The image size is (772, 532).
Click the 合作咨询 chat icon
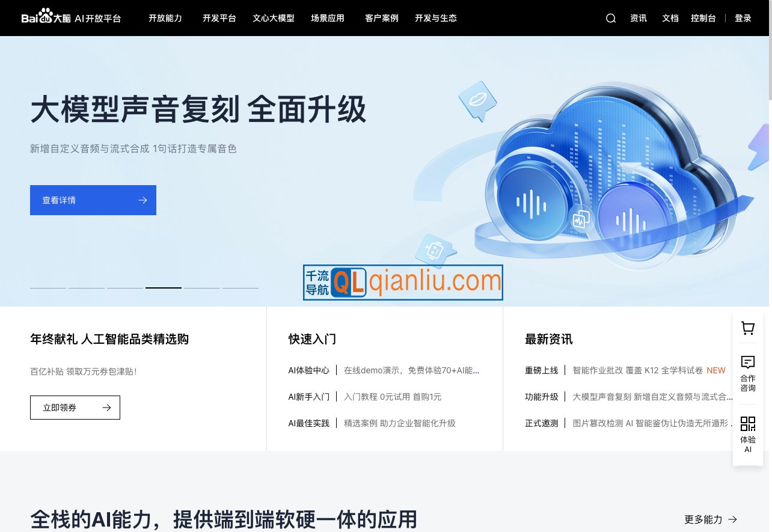click(x=747, y=362)
